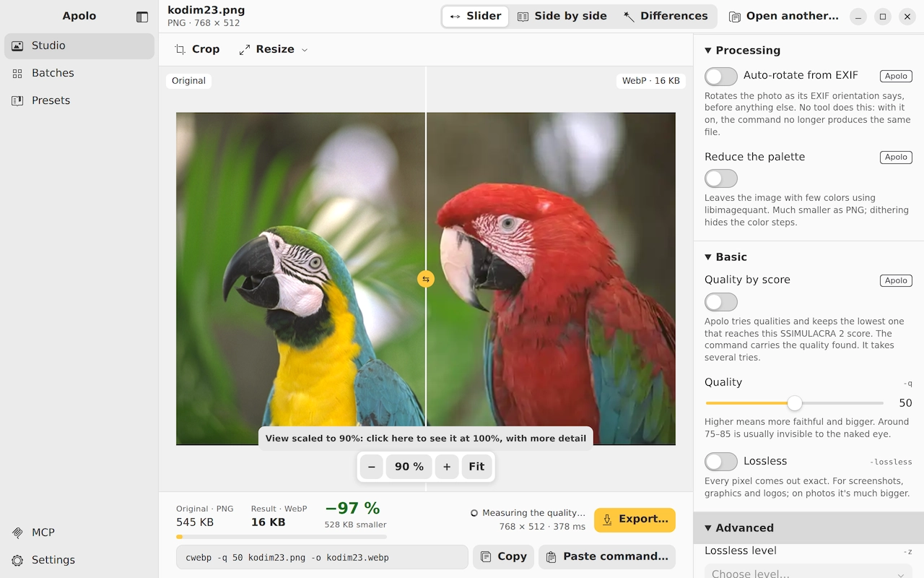
Task: Click the Batches grid icon
Action: (x=17, y=73)
